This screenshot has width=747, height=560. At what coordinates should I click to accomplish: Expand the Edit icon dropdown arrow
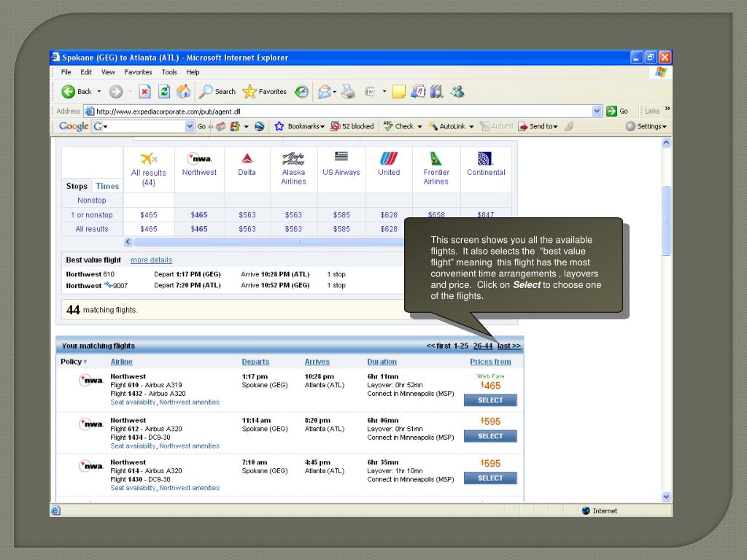(x=384, y=91)
